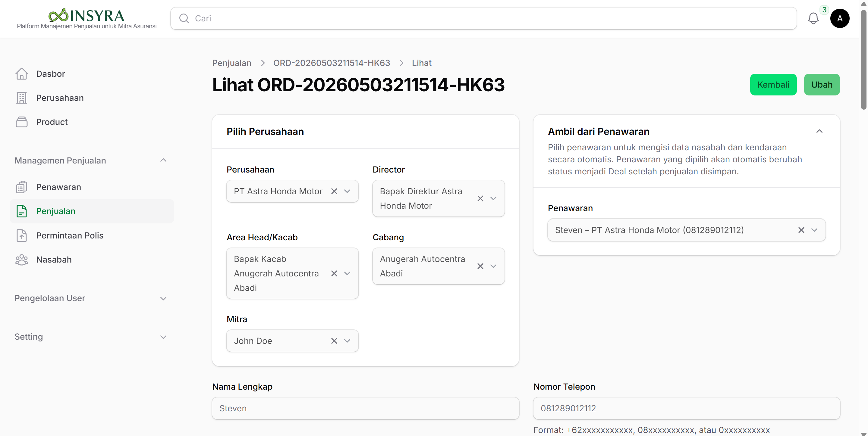868x436 pixels.
Task: Open the Area Head/Kacab dropdown arrow
Action: click(x=347, y=273)
